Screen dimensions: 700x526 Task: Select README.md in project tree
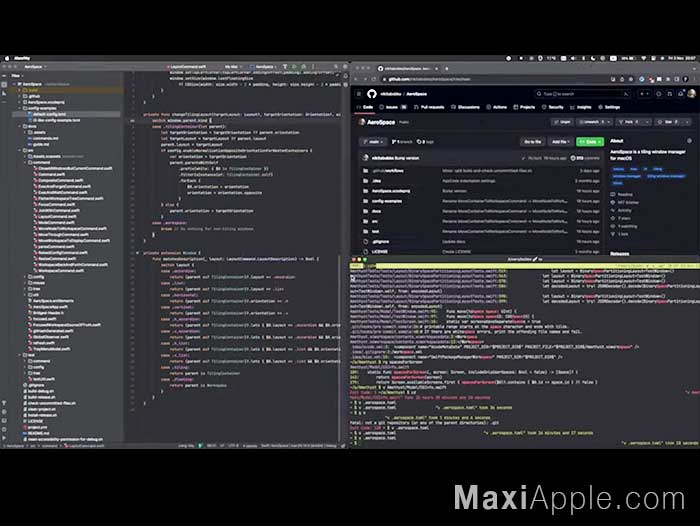point(38,434)
